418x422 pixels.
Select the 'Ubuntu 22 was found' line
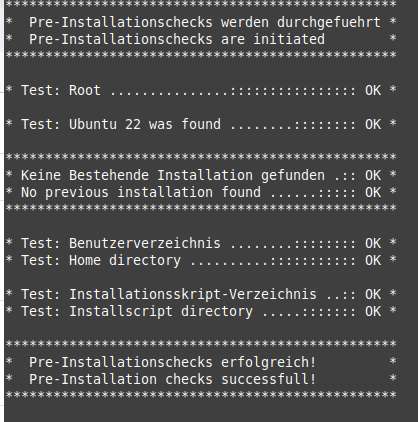[x=201, y=124]
